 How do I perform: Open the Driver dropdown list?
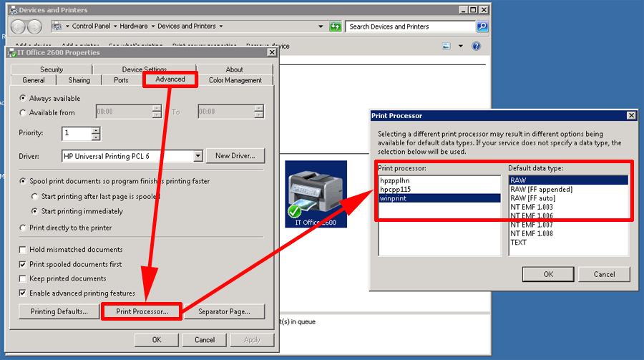pyautogui.click(x=198, y=156)
